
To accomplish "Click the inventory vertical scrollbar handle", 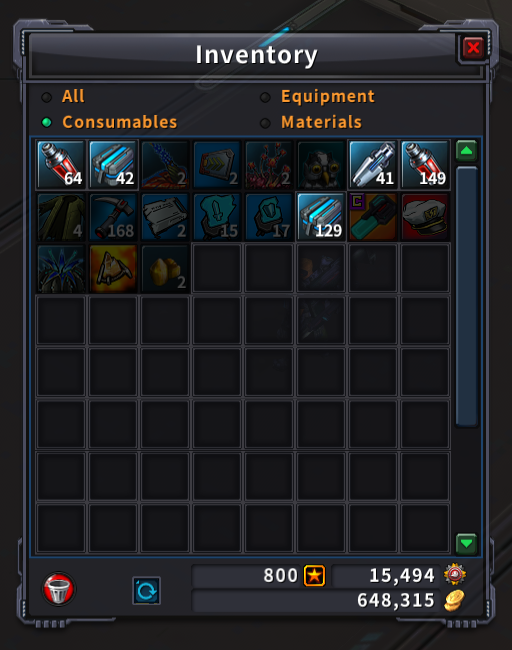I will click(466, 296).
